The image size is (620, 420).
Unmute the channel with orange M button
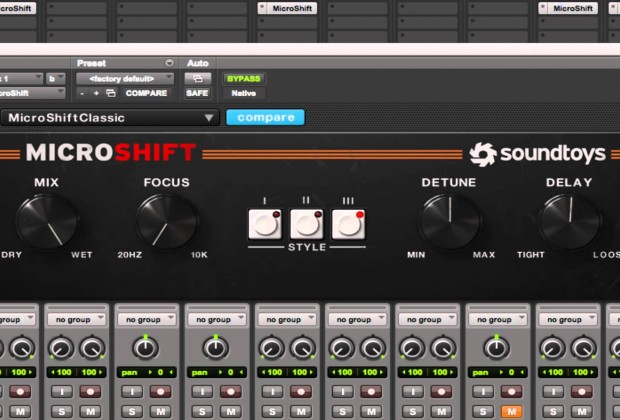pyautogui.click(x=511, y=411)
